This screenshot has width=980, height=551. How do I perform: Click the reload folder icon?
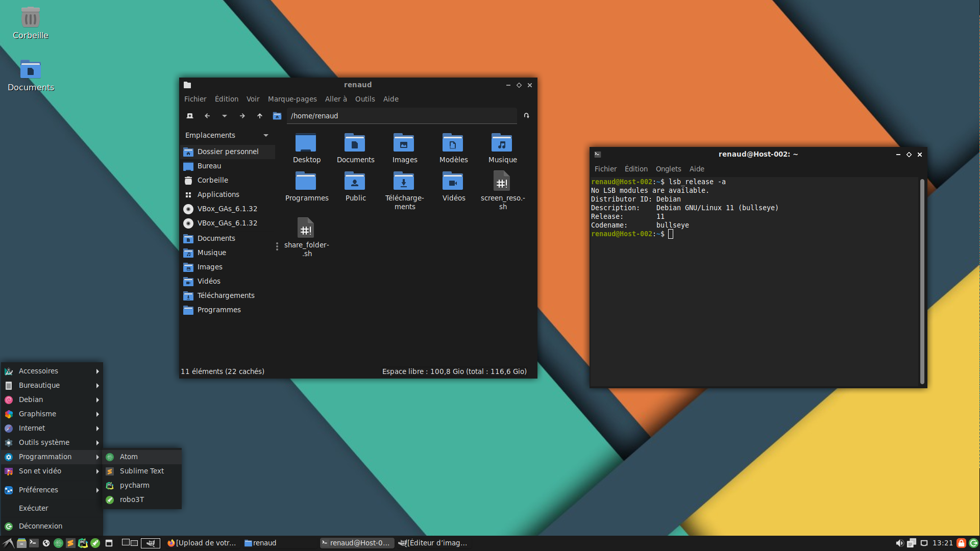tap(526, 116)
